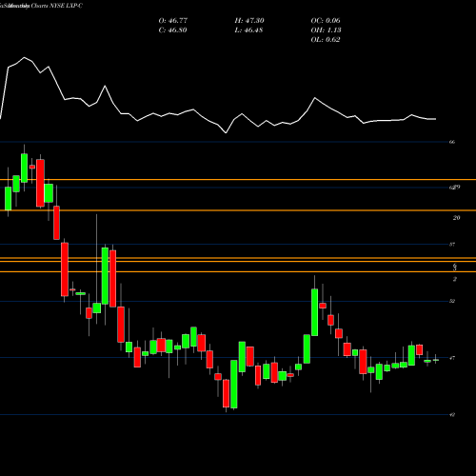476x476 pixels.
Task: Click the '57' price axis label
Action: tap(452, 245)
